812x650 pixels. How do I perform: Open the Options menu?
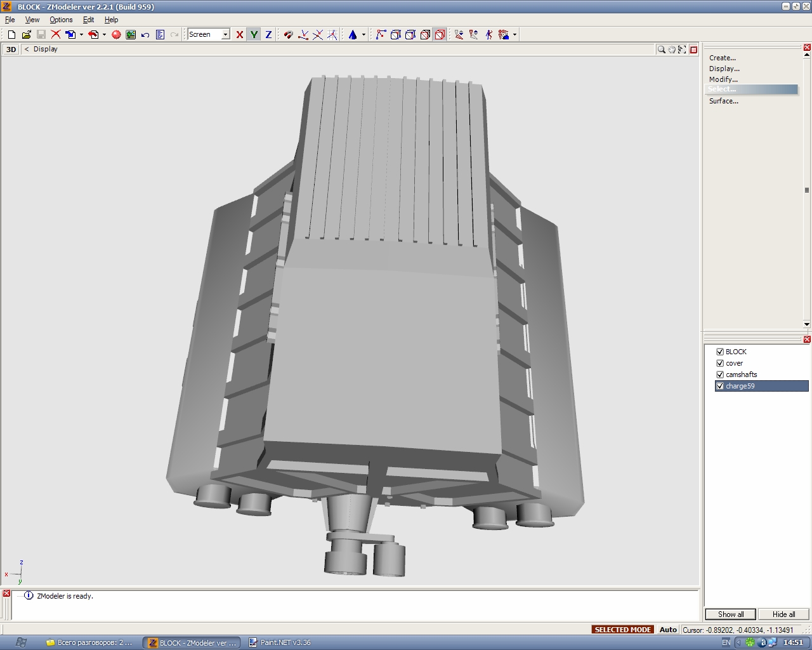tap(61, 20)
